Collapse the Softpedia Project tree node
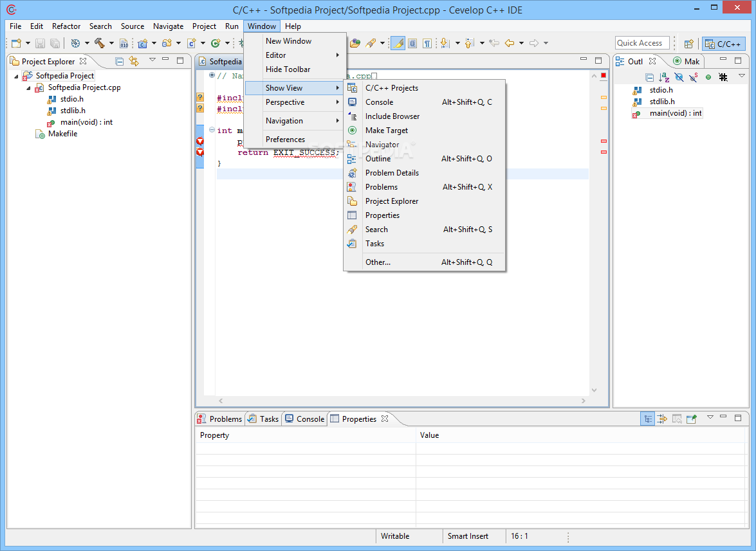Image resolution: width=756 pixels, height=551 pixels. click(x=16, y=76)
